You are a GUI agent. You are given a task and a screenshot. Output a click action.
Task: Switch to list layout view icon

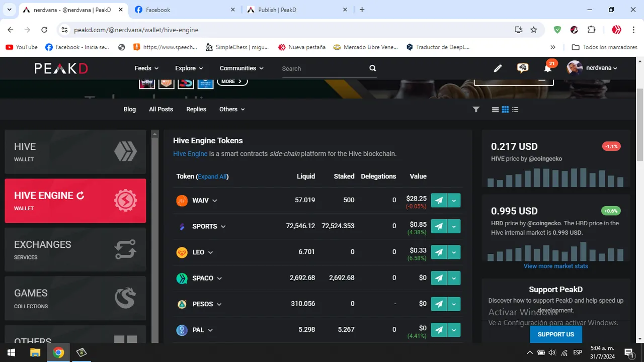pos(496,109)
